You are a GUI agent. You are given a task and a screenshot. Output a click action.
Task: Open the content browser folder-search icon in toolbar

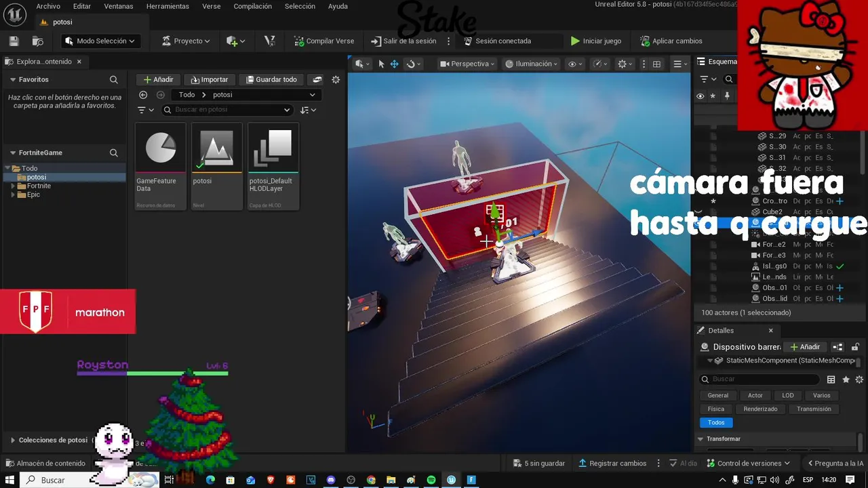(x=38, y=41)
